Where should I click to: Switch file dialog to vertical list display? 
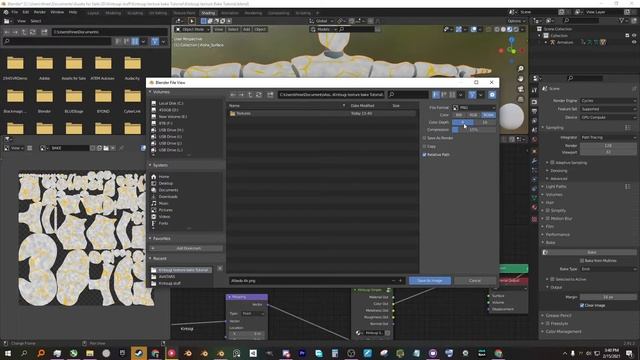click(x=436, y=95)
